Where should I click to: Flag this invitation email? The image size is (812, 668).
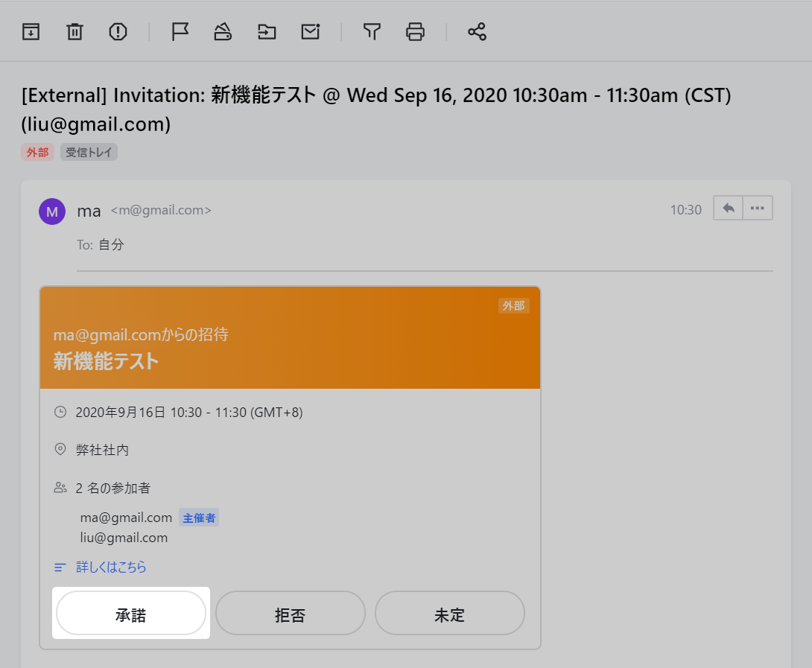point(180,31)
